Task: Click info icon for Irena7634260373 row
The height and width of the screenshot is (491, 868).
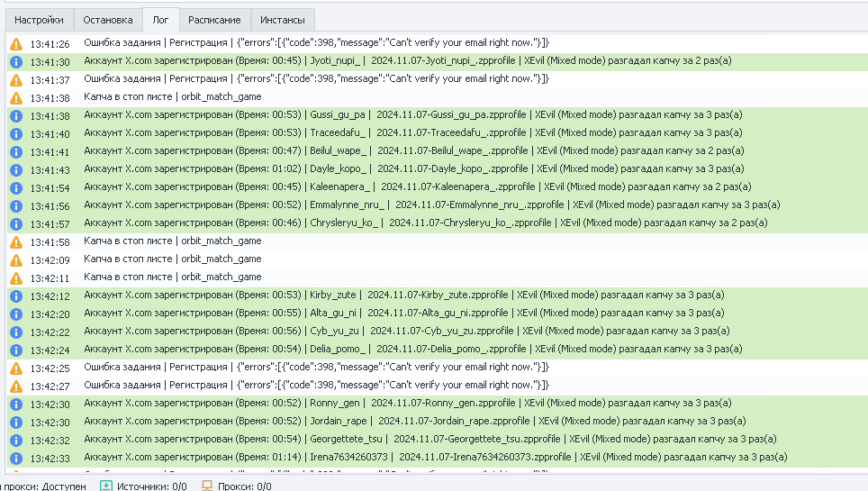Action: pyautogui.click(x=16, y=459)
